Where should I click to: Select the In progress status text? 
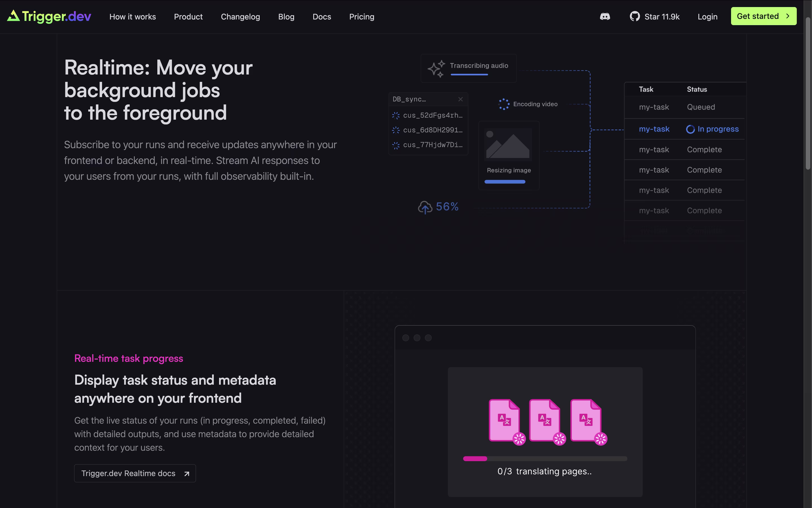click(718, 129)
